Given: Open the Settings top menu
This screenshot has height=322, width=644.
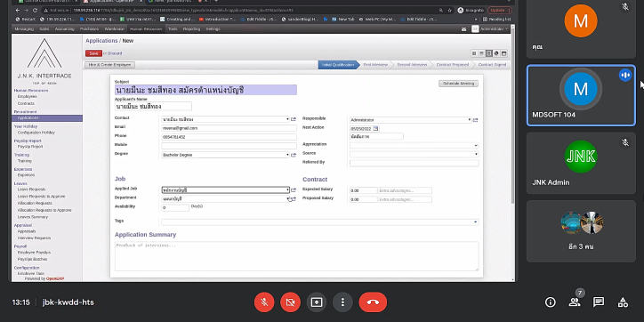Looking at the screenshot, I should [x=213, y=29].
